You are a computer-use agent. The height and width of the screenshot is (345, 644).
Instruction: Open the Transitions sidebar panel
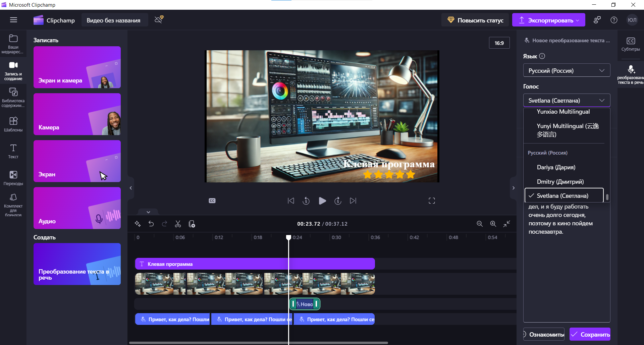13,178
